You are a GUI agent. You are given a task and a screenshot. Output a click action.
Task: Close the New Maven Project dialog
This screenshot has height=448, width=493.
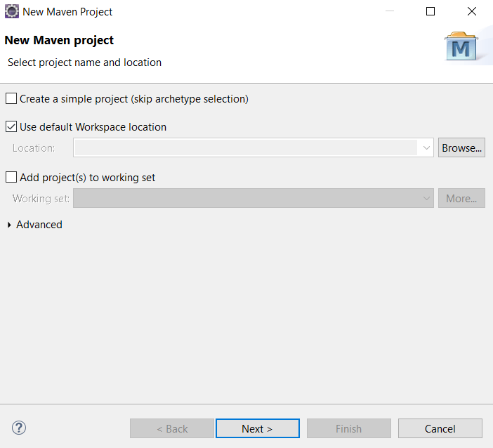tap(472, 11)
